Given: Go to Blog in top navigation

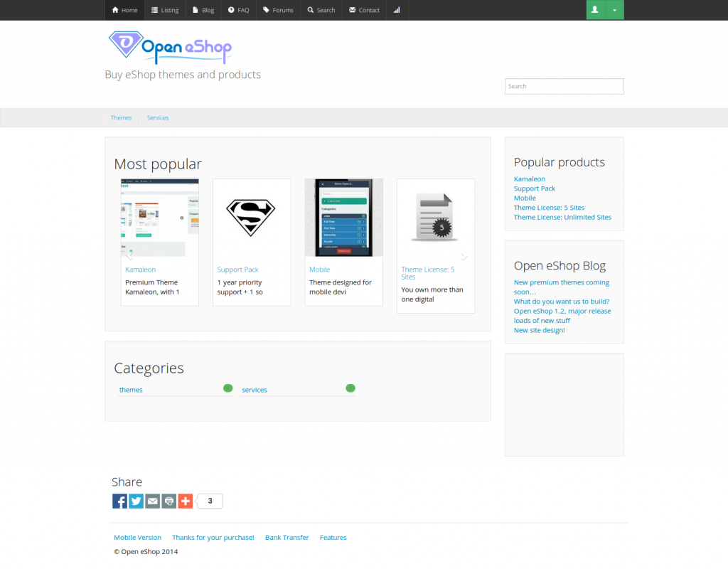Looking at the screenshot, I should 203,10.
